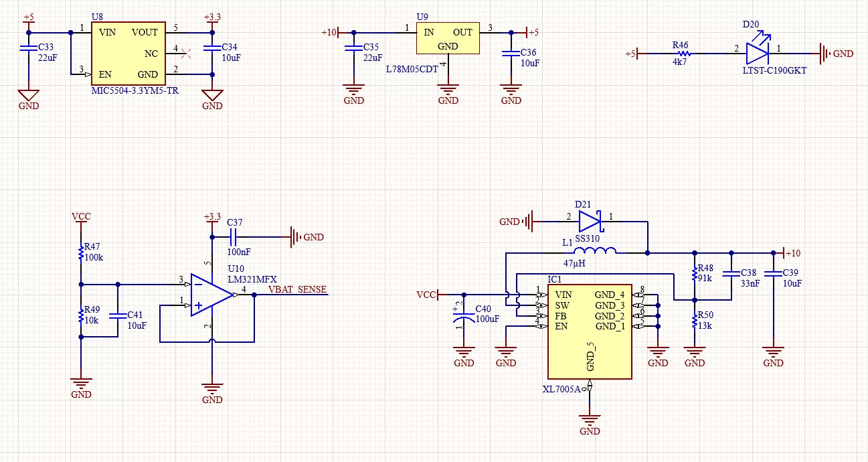Click the 100k value of R47
Viewport: 868px width, 462px height.
click(95, 257)
